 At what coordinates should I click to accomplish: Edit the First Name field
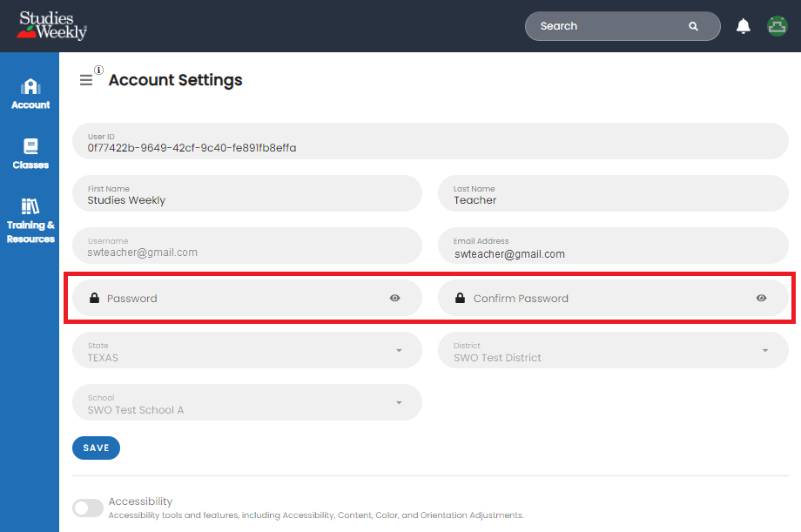tap(247, 193)
